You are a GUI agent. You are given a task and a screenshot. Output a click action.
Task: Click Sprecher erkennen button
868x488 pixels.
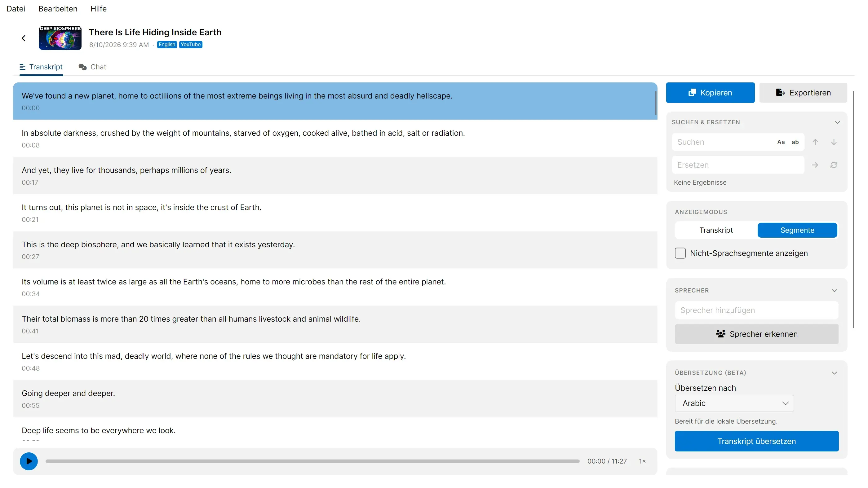tap(756, 334)
